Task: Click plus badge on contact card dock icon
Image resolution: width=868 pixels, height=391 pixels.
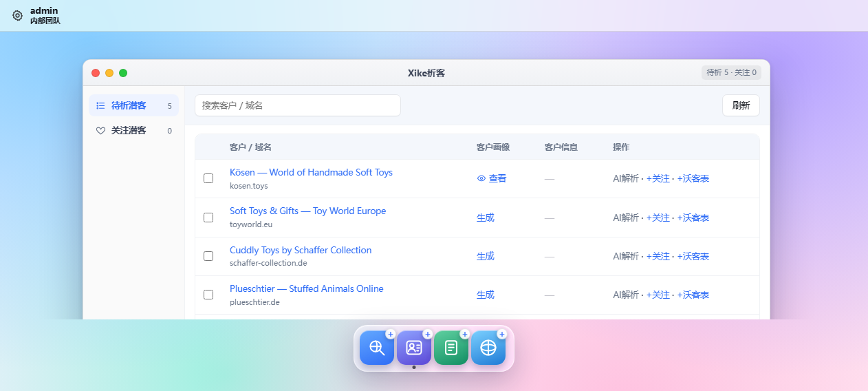Action: click(x=428, y=334)
